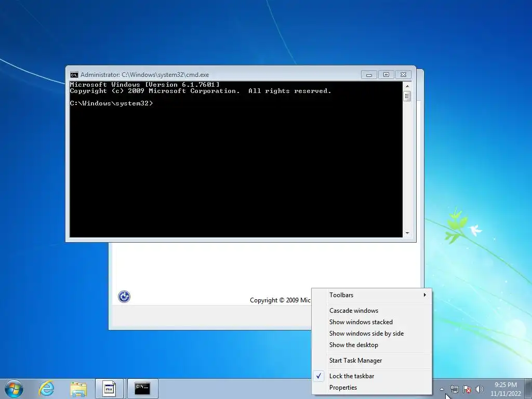The height and width of the screenshot is (399, 532).
Task: Select Start Task Manager
Action: tap(372, 361)
